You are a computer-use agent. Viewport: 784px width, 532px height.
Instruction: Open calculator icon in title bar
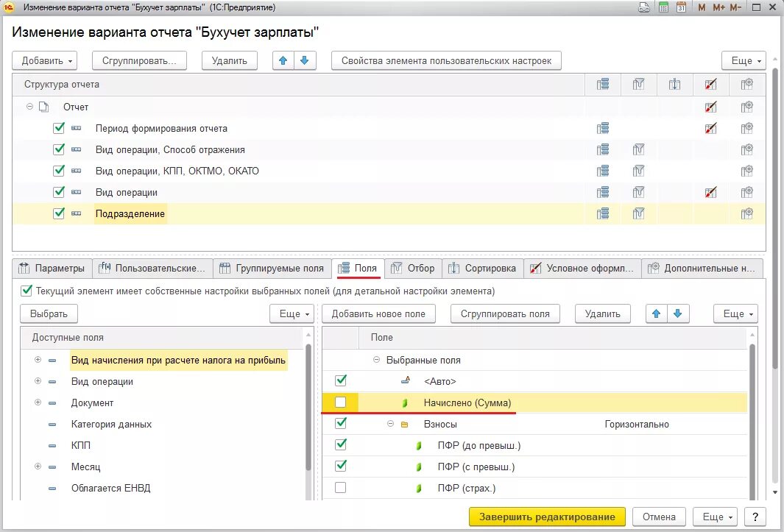tap(663, 7)
